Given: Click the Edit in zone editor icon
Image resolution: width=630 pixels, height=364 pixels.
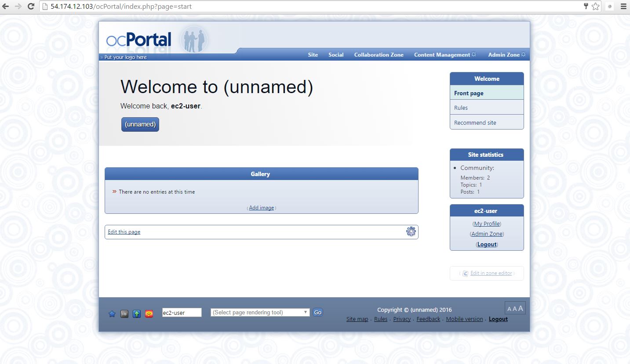Looking at the screenshot, I should (465, 273).
